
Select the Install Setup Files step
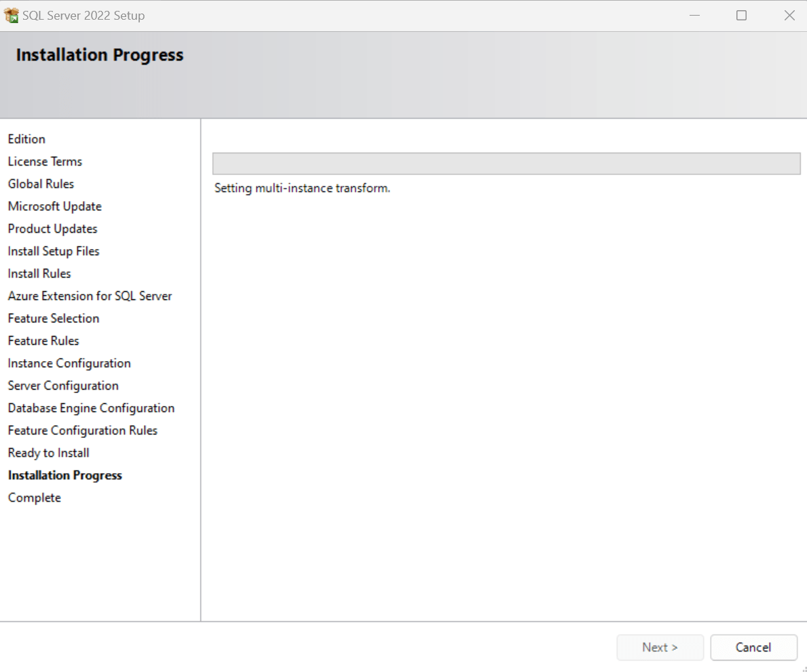[x=54, y=251]
